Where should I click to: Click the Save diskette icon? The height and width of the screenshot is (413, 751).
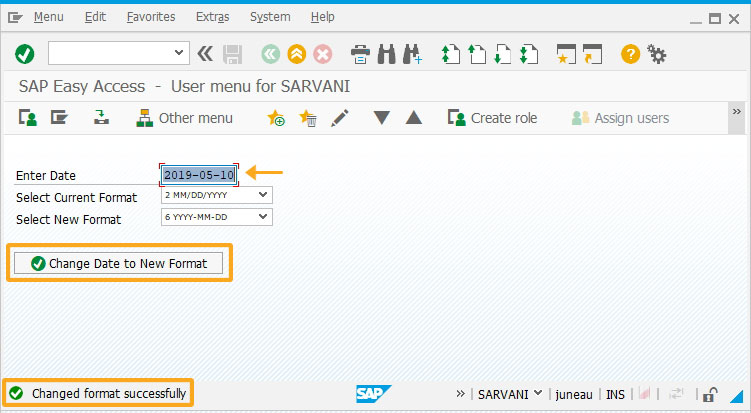pyautogui.click(x=233, y=54)
